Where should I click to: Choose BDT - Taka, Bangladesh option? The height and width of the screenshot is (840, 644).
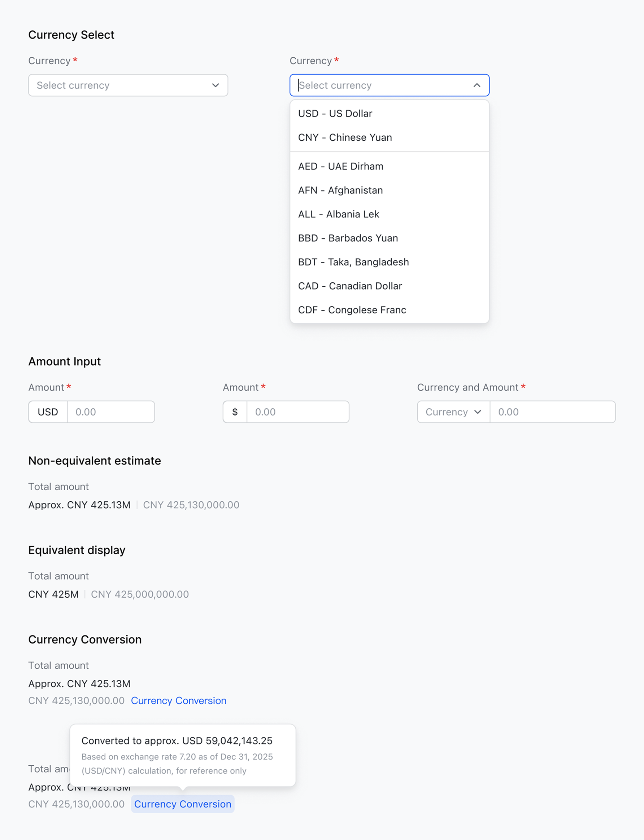(x=353, y=262)
